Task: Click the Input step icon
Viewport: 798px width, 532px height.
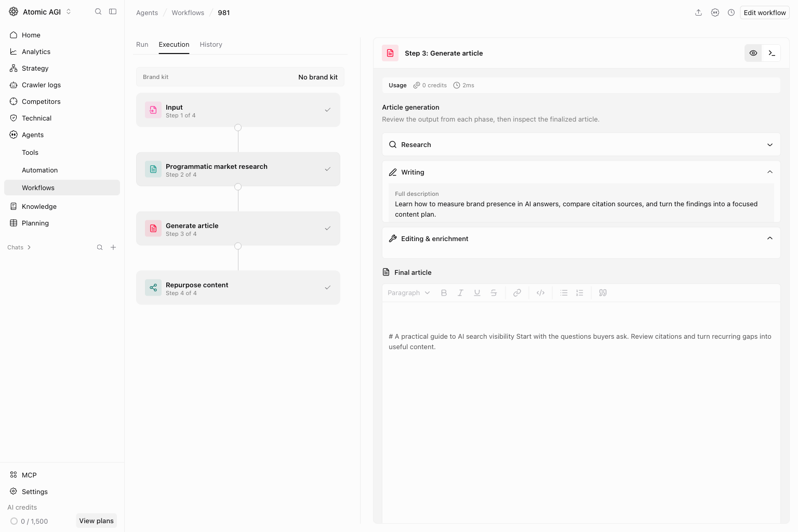Action: 153,110
